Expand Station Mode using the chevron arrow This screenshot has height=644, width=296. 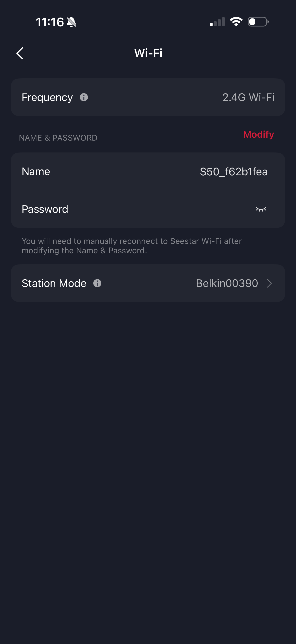269,283
